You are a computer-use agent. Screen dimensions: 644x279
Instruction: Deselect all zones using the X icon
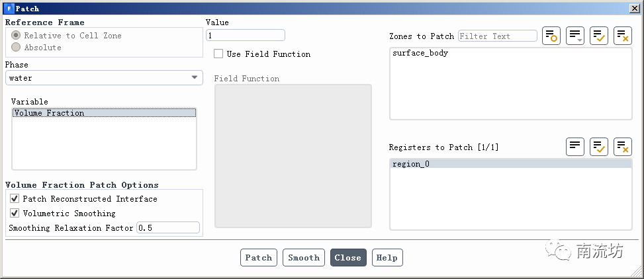623,36
